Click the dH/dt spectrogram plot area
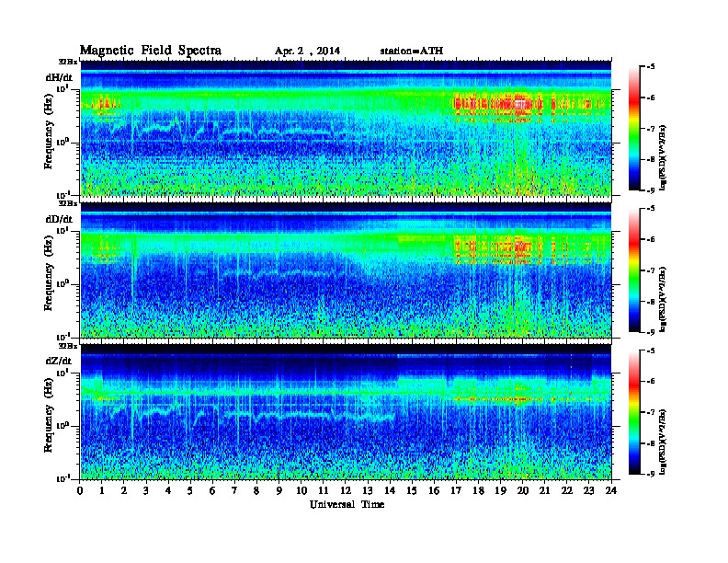Image resolution: width=728 pixels, height=563 pixels. coord(346,128)
